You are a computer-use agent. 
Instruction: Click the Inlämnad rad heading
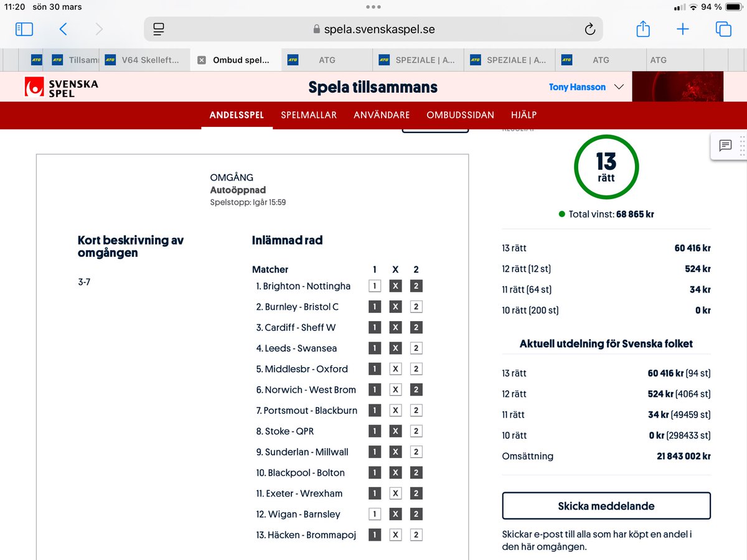287,240
